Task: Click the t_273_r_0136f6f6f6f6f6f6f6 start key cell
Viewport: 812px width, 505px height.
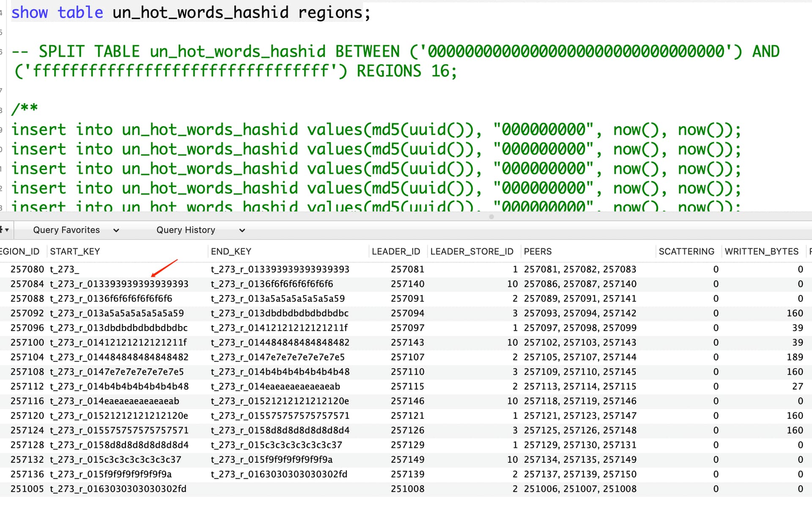Action: pyautogui.click(x=111, y=299)
